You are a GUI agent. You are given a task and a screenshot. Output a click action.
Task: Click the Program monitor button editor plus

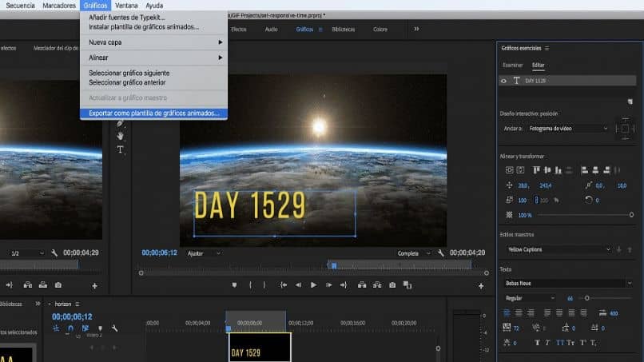click(480, 285)
